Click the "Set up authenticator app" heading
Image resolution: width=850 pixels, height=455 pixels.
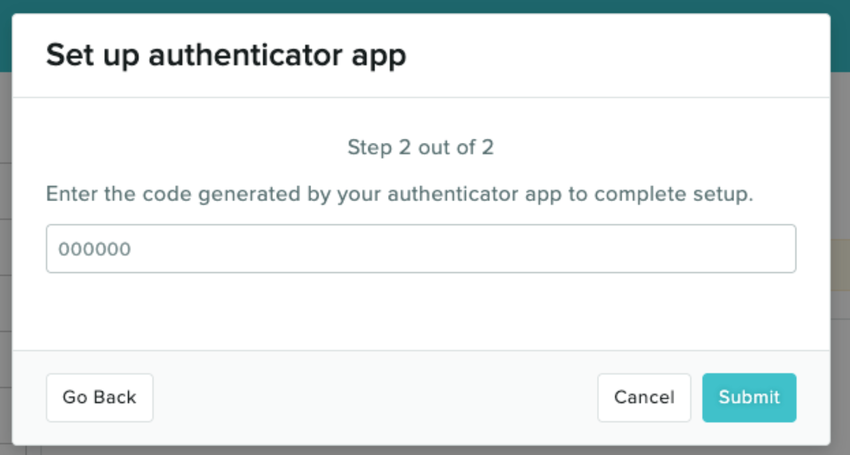[x=226, y=55]
